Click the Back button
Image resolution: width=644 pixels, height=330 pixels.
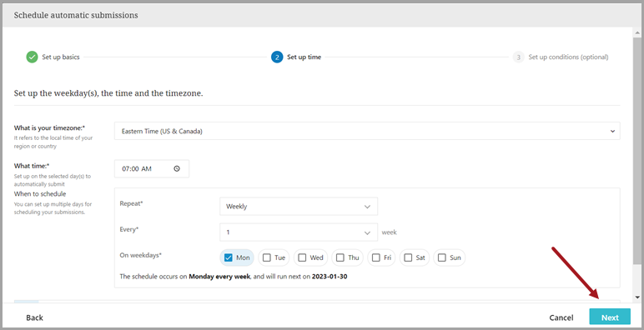[34, 317]
